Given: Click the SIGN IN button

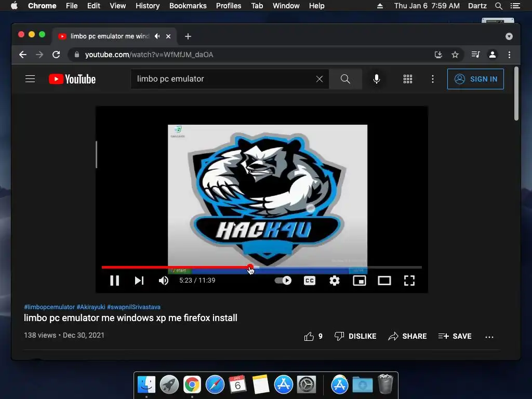Looking at the screenshot, I should [x=475, y=79].
